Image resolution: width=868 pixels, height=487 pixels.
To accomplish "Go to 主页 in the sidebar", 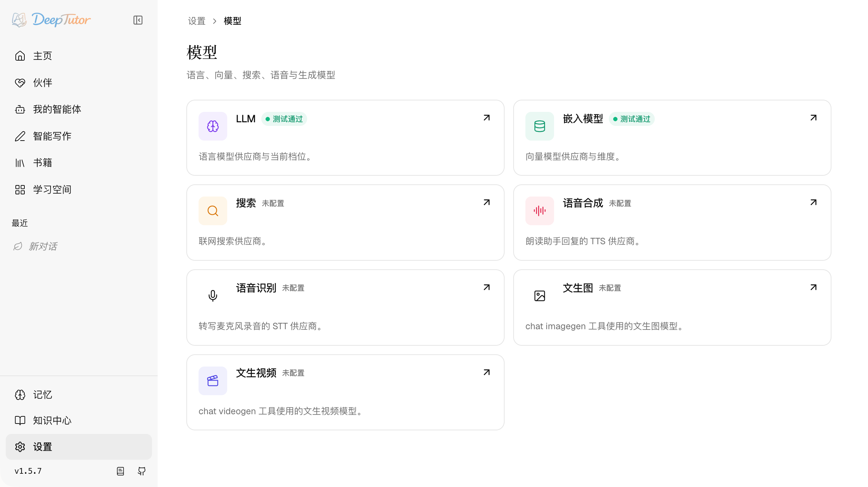I will (79, 56).
